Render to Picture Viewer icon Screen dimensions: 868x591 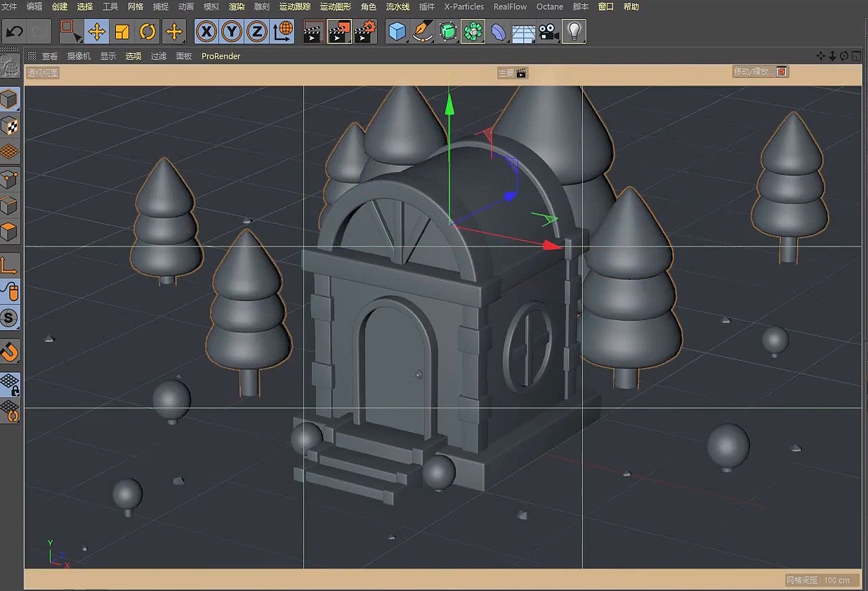click(339, 32)
